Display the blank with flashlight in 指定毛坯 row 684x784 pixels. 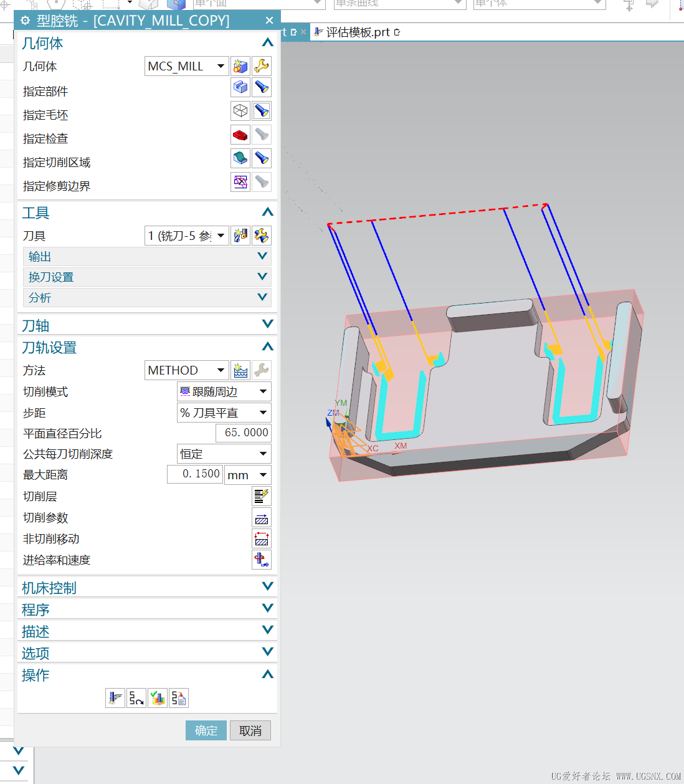[x=262, y=111]
